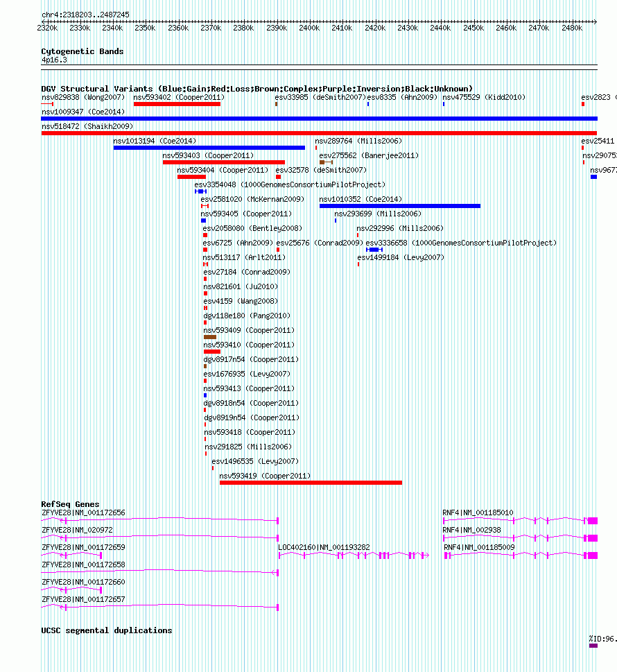Click RNF4|NM_002938 gene label
This screenshot has height=672, width=617.
click(x=471, y=530)
